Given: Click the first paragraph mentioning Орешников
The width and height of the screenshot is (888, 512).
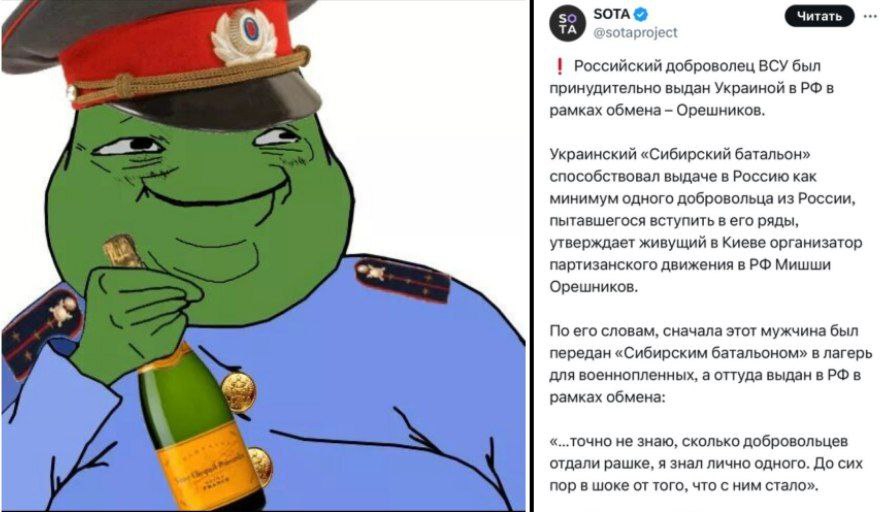Looking at the screenshot, I should coord(691,88).
